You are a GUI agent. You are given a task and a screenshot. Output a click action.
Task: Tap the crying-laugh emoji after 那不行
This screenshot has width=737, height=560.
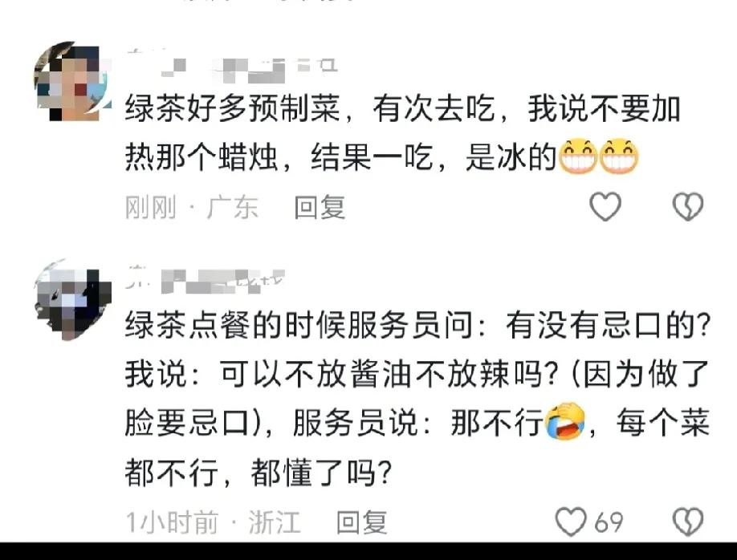pos(564,421)
